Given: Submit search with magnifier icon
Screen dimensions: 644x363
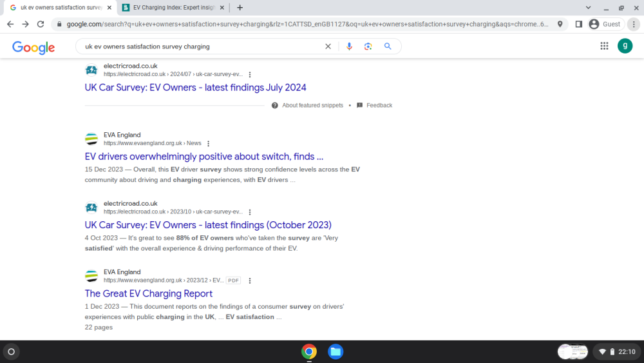Looking at the screenshot, I should pos(388,46).
